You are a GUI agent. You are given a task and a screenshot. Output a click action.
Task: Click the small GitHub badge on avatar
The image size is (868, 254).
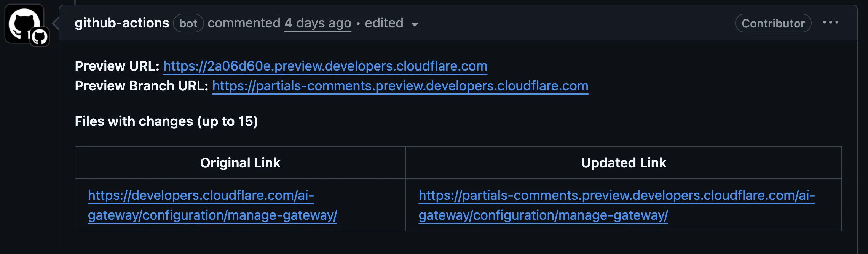tap(40, 37)
